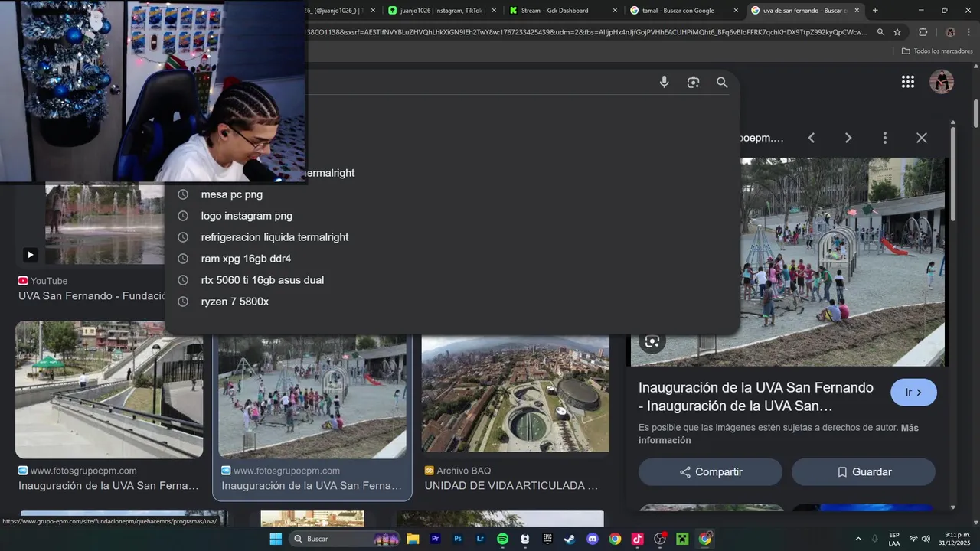
Task: Close the tamal - Buscar con Google tab
Action: coord(736,10)
